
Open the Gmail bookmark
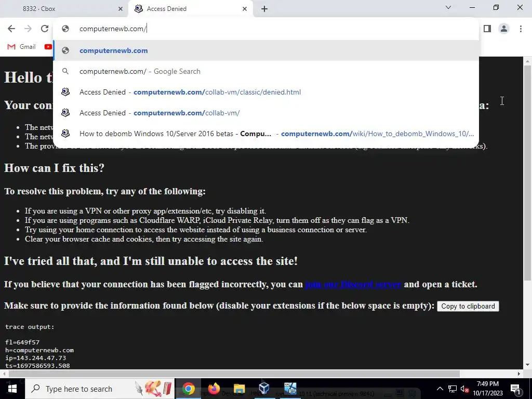tap(21, 47)
